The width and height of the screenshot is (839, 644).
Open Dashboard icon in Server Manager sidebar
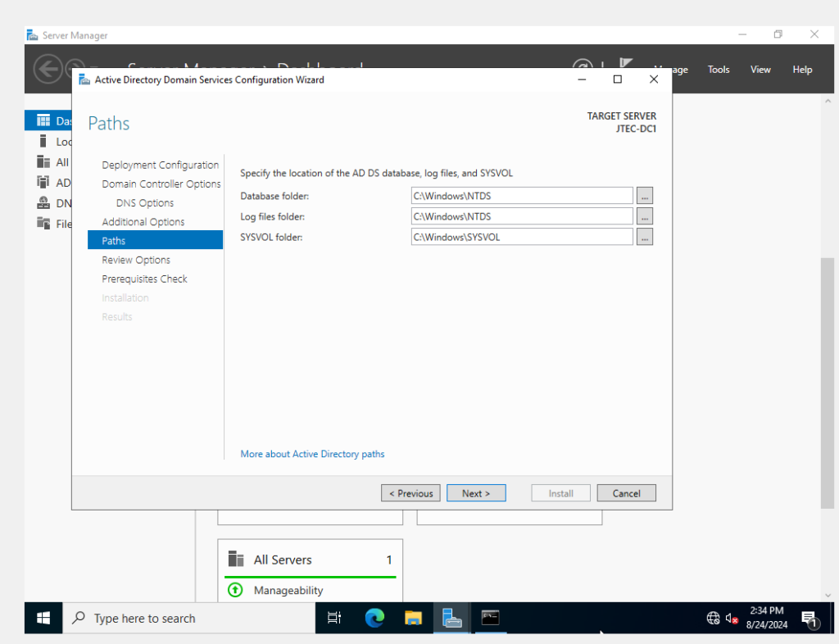pos(43,121)
